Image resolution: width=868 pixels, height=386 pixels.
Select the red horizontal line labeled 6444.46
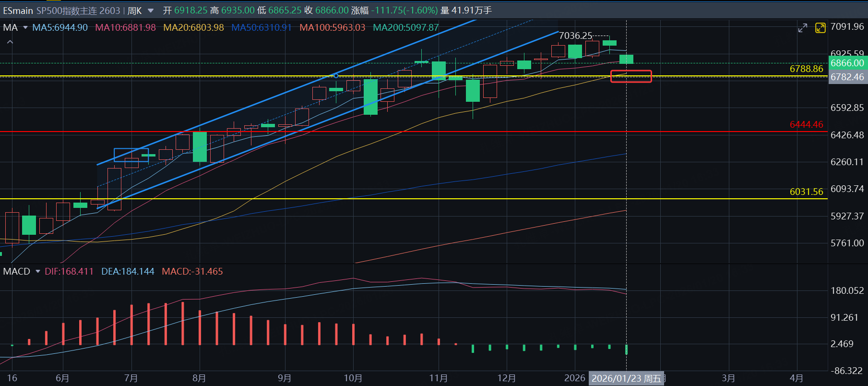pyautogui.click(x=413, y=132)
